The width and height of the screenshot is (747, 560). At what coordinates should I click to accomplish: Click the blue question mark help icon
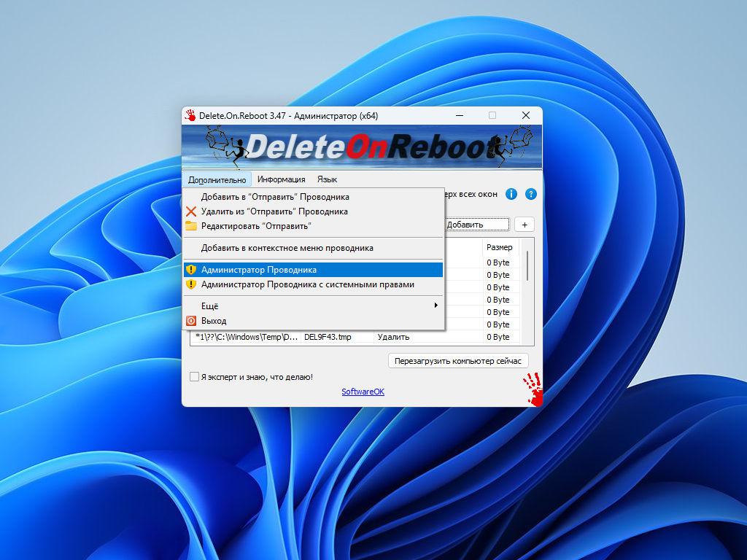pyautogui.click(x=531, y=194)
